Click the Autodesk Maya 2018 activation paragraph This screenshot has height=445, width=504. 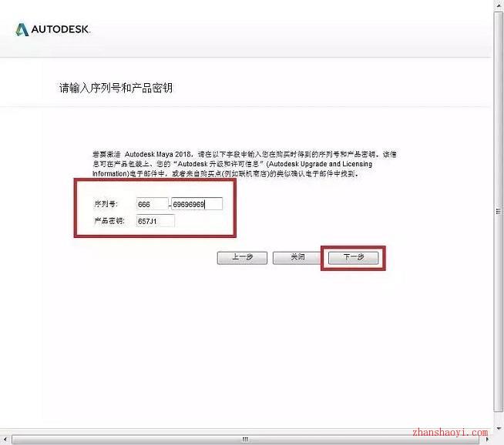coord(244,164)
